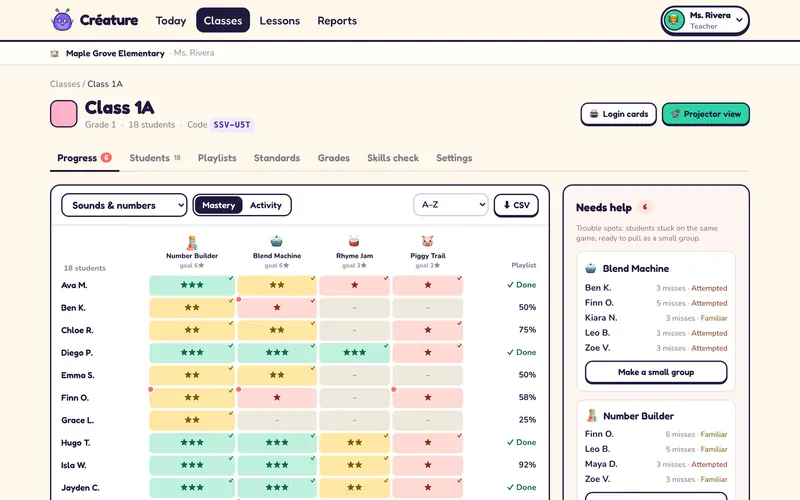Click Make a small group for Blend Machine
The height and width of the screenshot is (500, 800).
click(x=656, y=372)
